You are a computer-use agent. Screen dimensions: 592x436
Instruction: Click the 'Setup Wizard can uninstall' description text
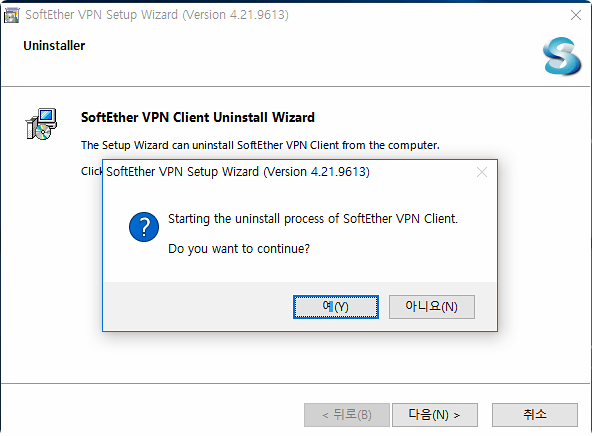point(260,145)
